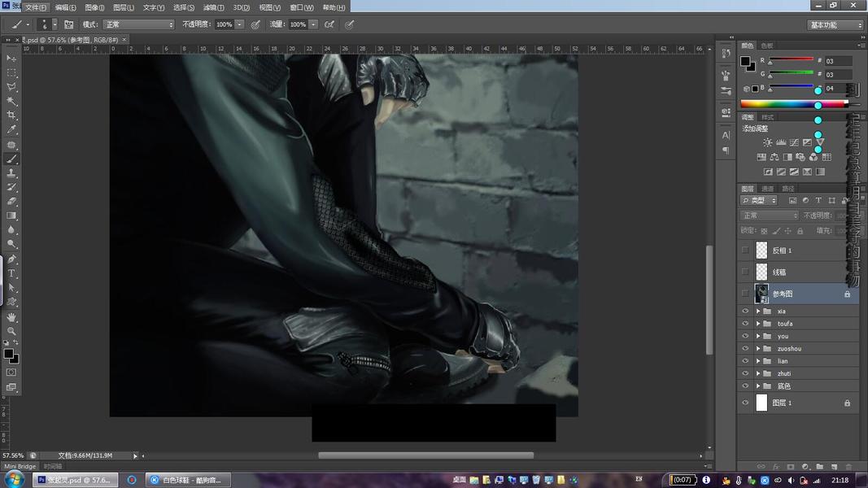The width and height of the screenshot is (868, 488).
Task: Hide the toufa layer group
Action: [745, 324]
